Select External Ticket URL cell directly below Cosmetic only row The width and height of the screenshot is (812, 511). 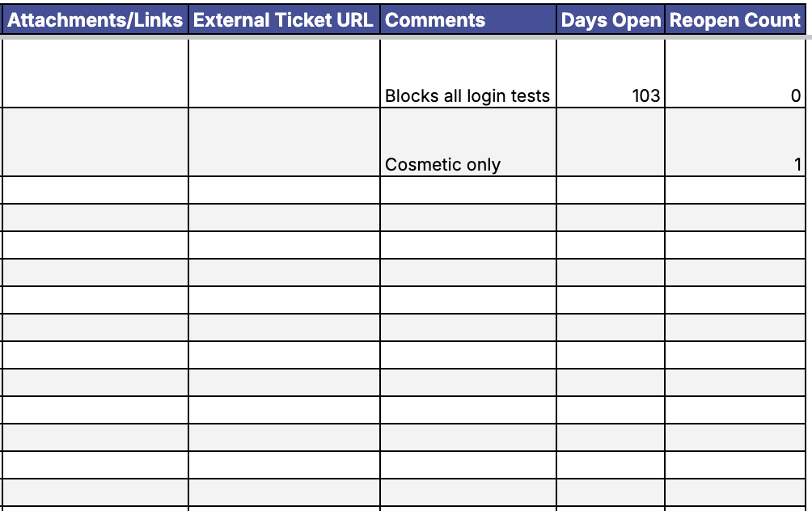284,191
